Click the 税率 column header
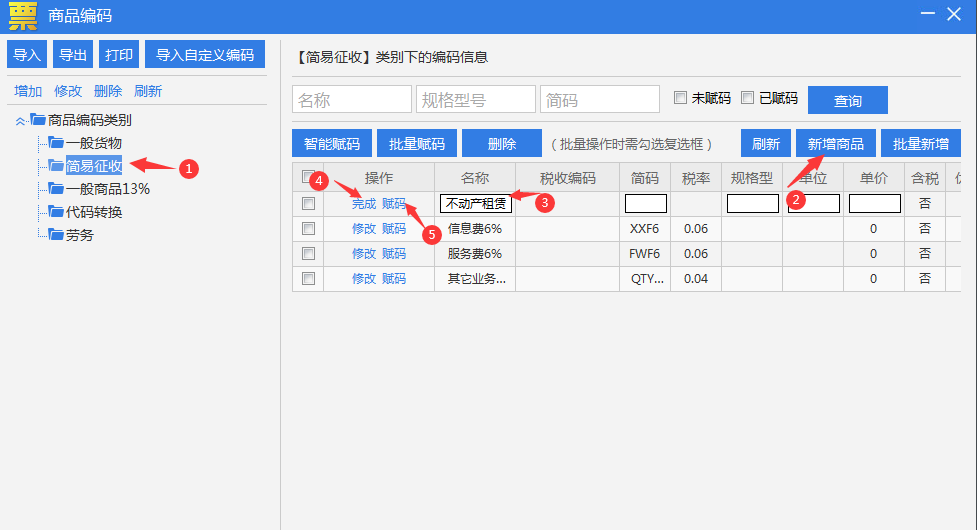The width and height of the screenshot is (977, 530). (696, 178)
